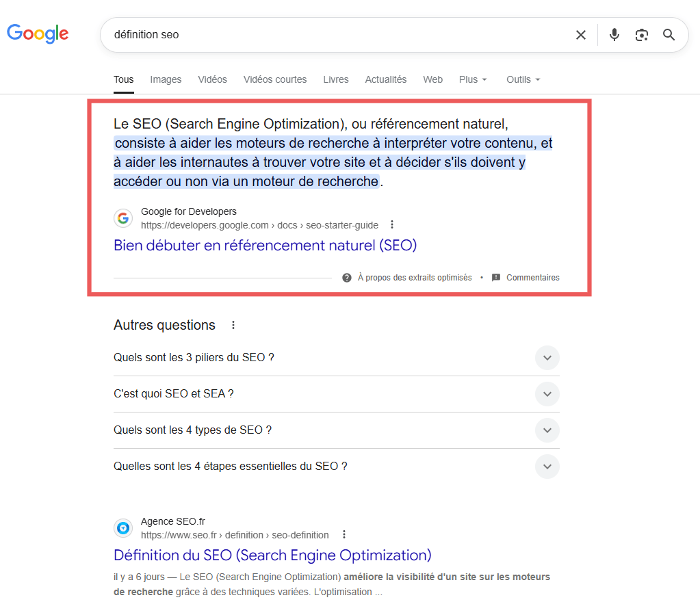Image resolution: width=700 pixels, height=602 pixels.
Task: Open 'Bien débuter en référencement naturel (SEO)' link
Action: (265, 245)
